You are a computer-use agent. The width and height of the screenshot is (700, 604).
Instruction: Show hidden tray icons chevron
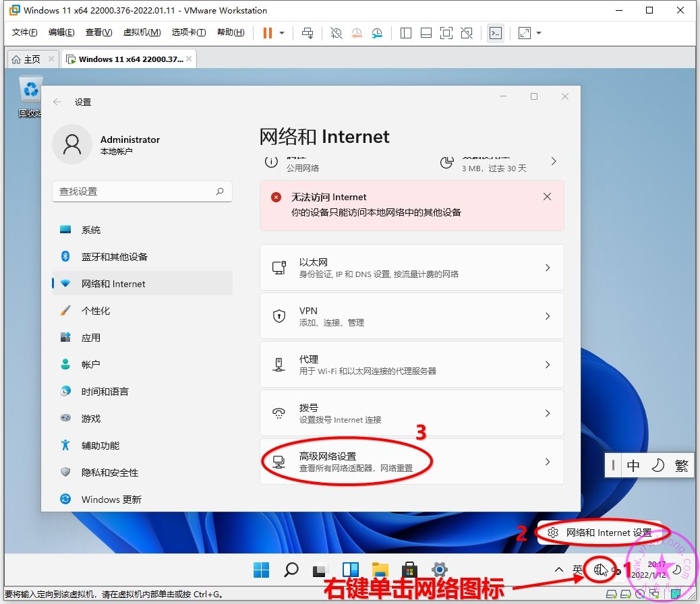coord(558,570)
